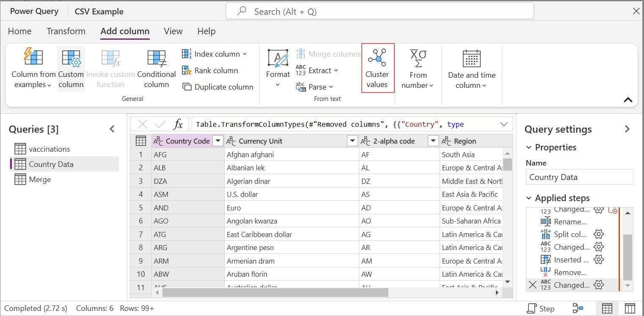This screenshot has width=644, height=316.
Task: Click the Applied steps list scrollbar
Action: (x=627, y=257)
